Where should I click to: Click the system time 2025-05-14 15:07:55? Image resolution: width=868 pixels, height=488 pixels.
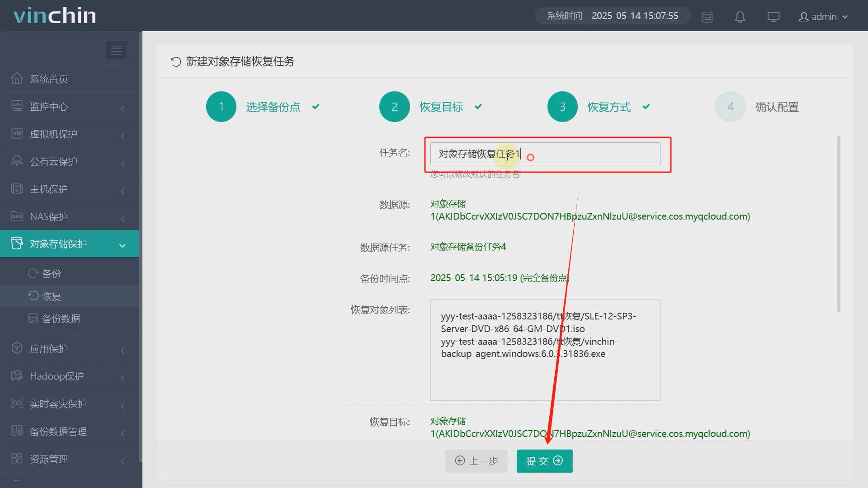coord(635,16)
